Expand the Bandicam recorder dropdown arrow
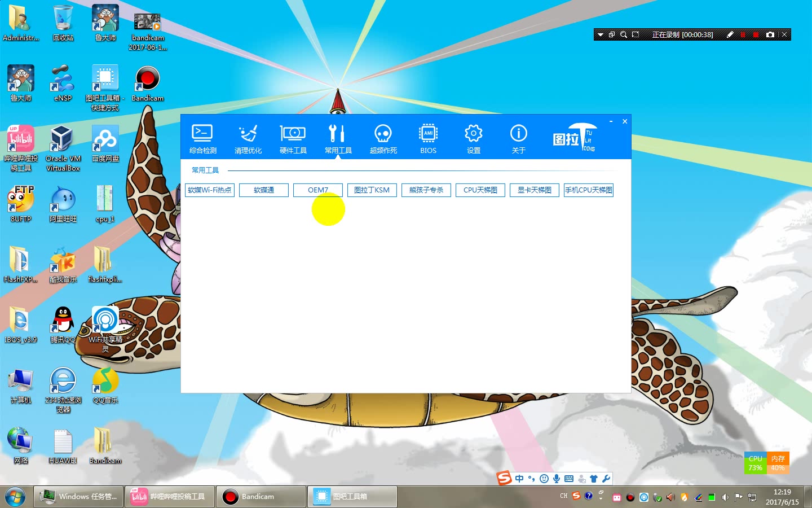The height and width of the screenshot is (508, 812). click(601, 35)
